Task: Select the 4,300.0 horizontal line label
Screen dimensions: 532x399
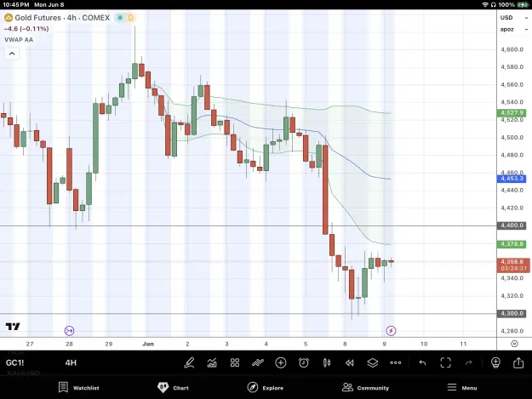Action: click(512, 314)
